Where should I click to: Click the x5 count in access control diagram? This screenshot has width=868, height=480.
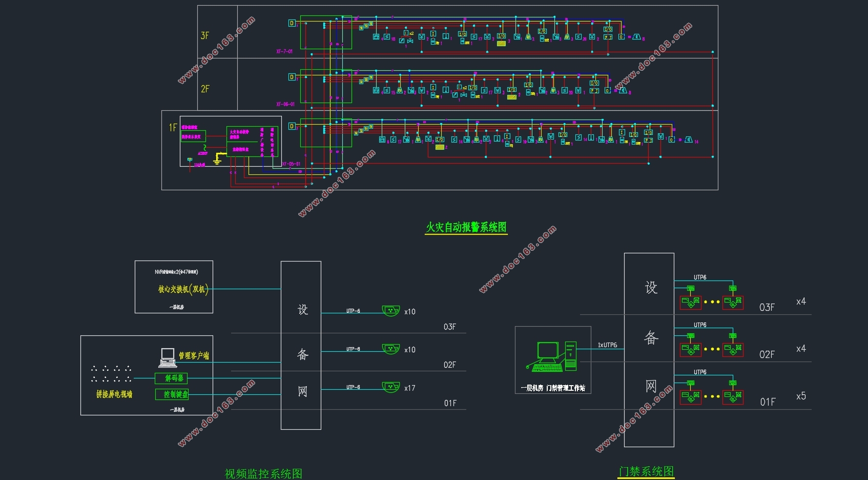click(x=801, y=396)
